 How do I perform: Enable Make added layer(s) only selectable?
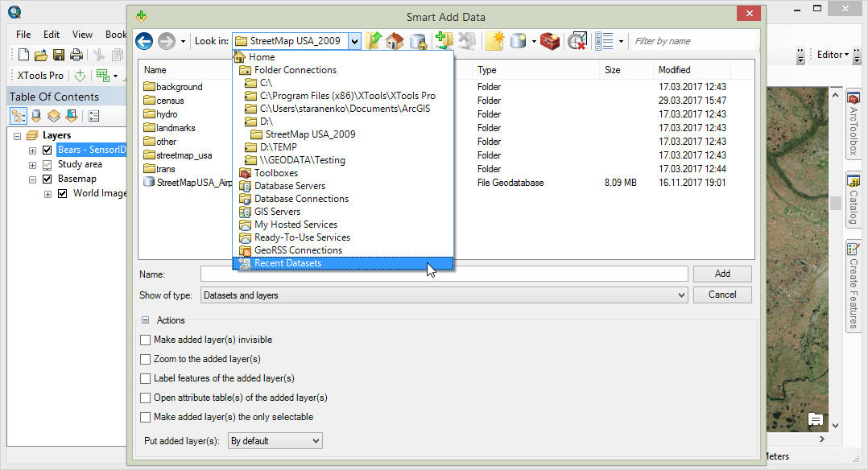pyautogui.click(x=146, y=418)
